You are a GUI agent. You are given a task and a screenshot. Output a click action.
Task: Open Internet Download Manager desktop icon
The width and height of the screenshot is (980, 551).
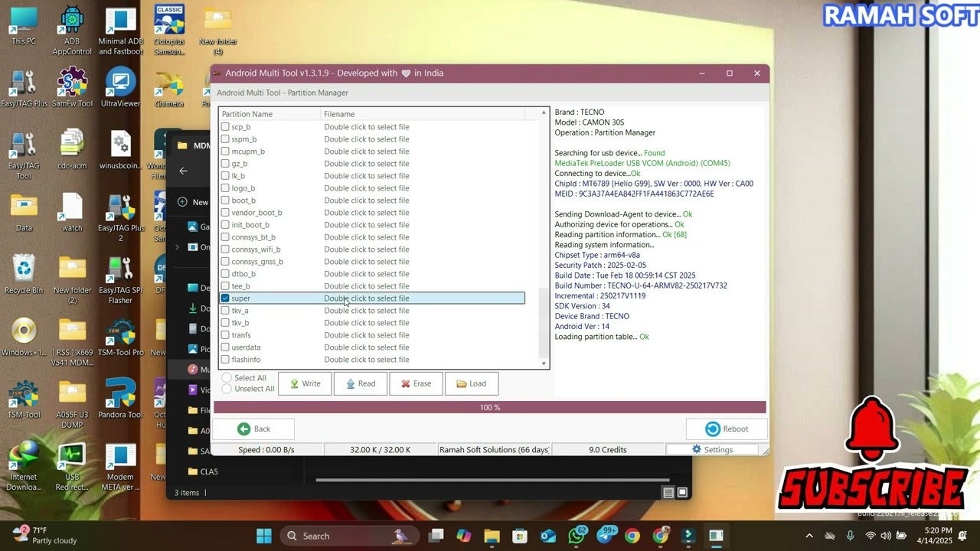24,467
